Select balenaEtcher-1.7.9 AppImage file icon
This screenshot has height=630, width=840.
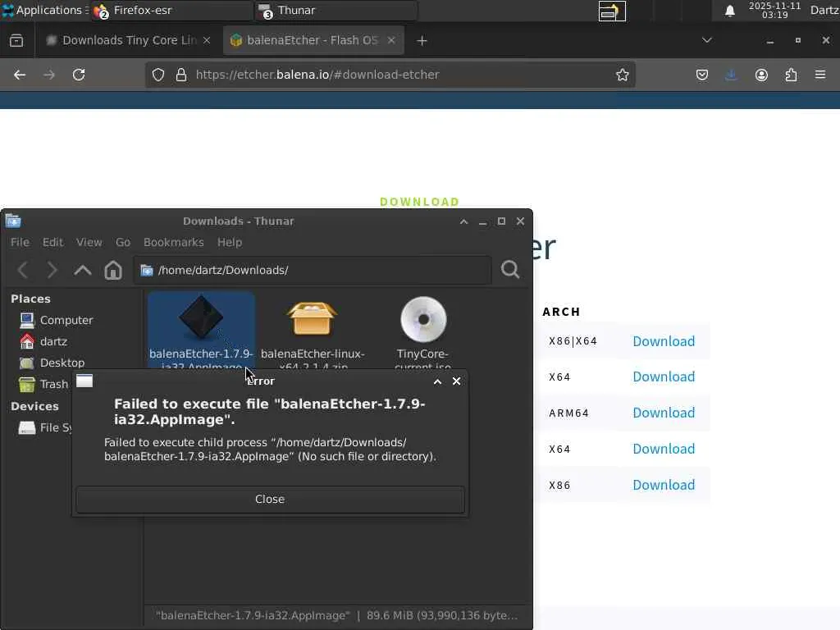click(201, 318)
